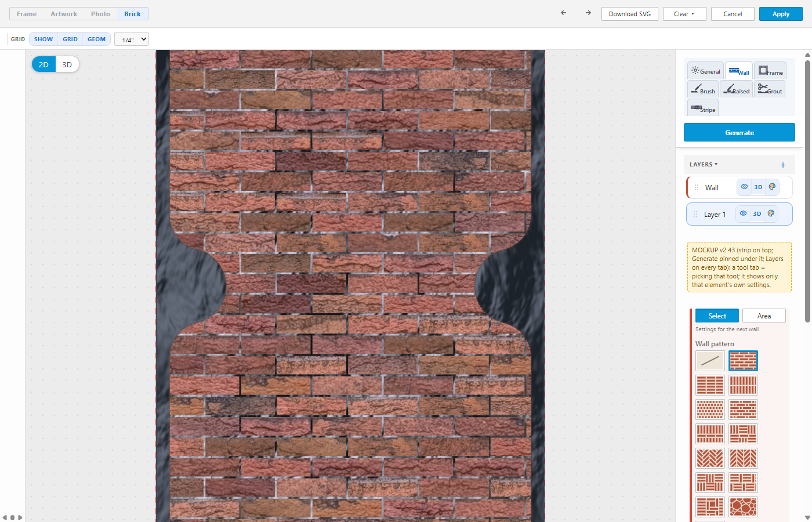Toggle grid SHOW option

point(43,39)
